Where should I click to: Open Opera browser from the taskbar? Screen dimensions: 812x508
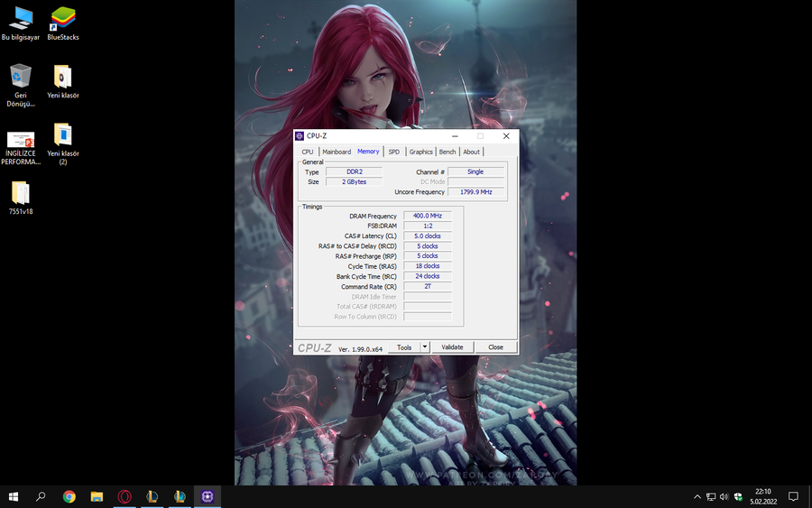(125, 496)
